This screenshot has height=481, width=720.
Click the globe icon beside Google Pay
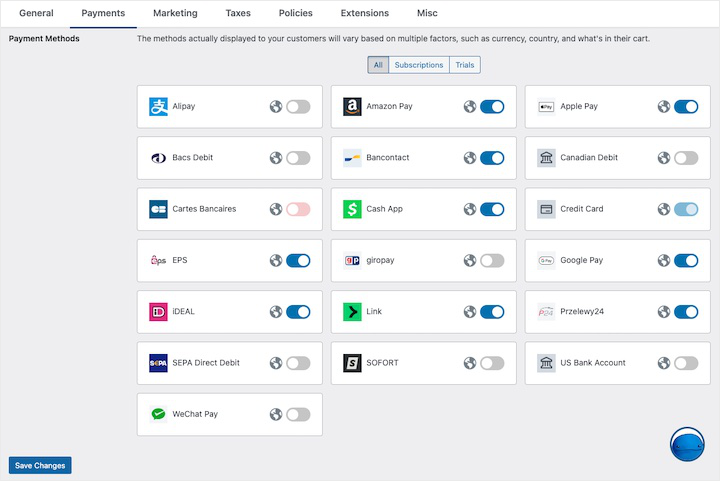(664, 261)
